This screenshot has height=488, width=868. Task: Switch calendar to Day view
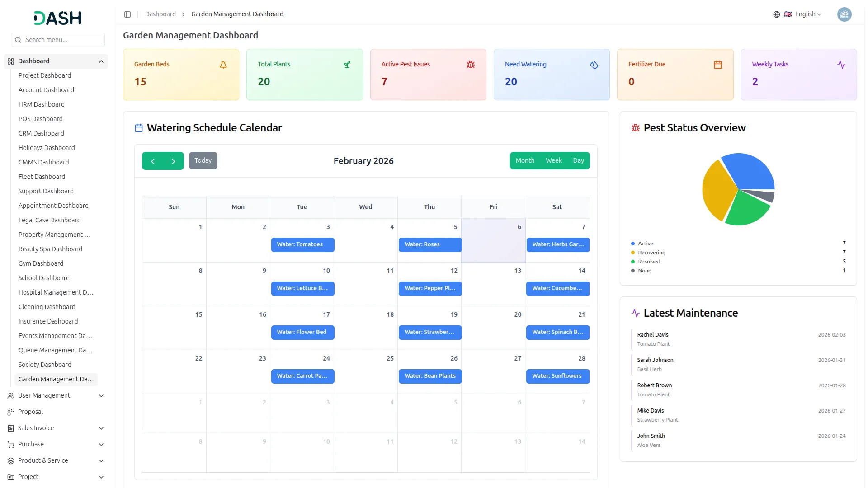point(579,161)
